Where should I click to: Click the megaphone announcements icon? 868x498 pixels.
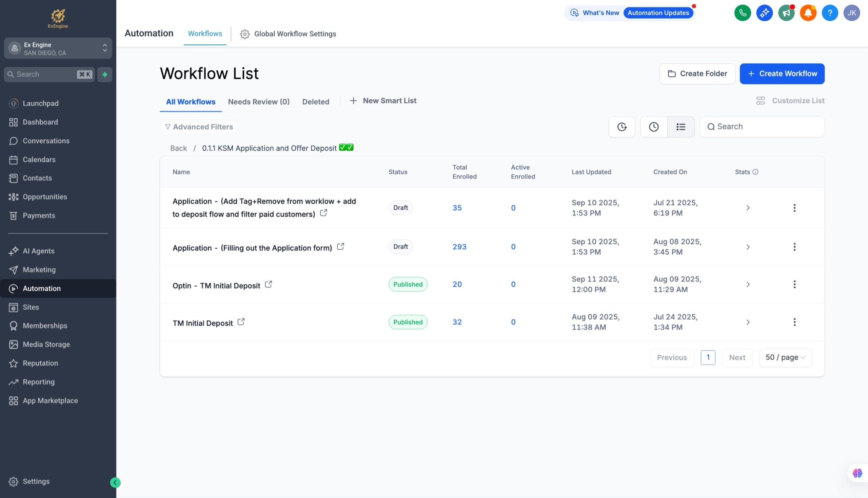tap(786, 13)
